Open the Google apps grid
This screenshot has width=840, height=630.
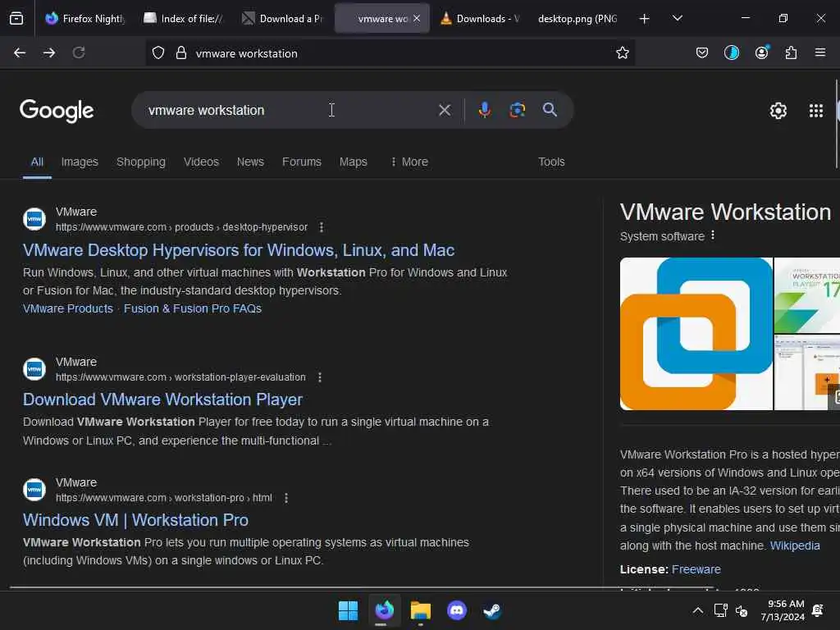[x=816, y=111]
